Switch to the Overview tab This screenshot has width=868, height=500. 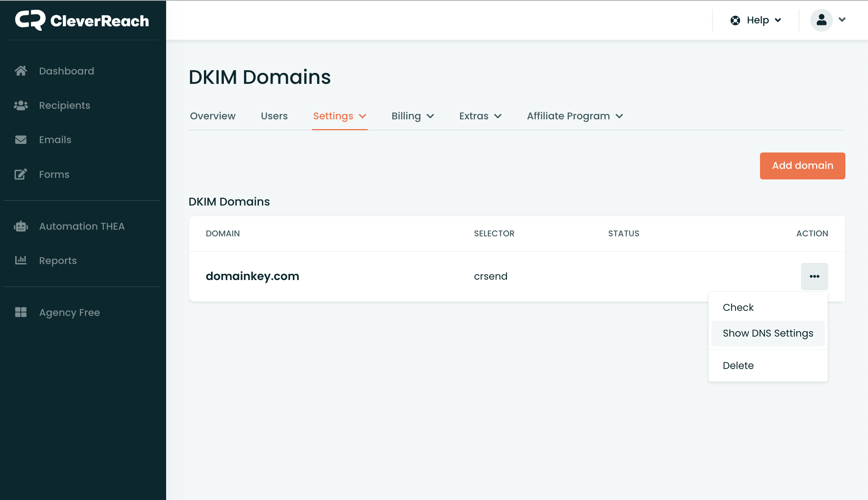[x=213, y=116]
